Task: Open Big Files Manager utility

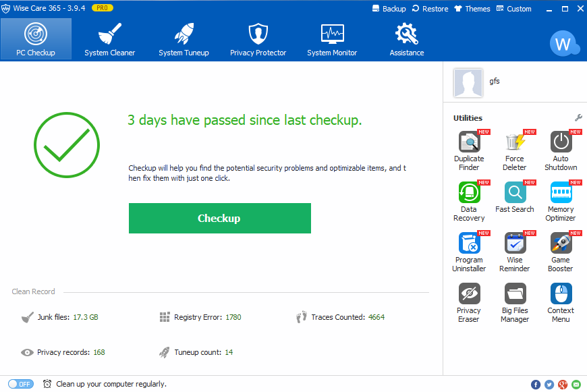Action: pyautogui.click(x=515, y=302)
